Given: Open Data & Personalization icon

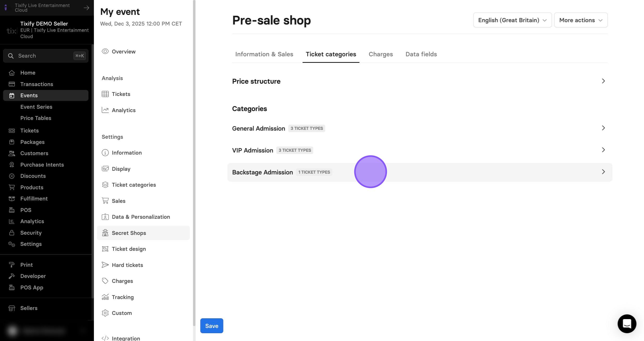Looking at the screenshot, I should click(x=105, y=217).
